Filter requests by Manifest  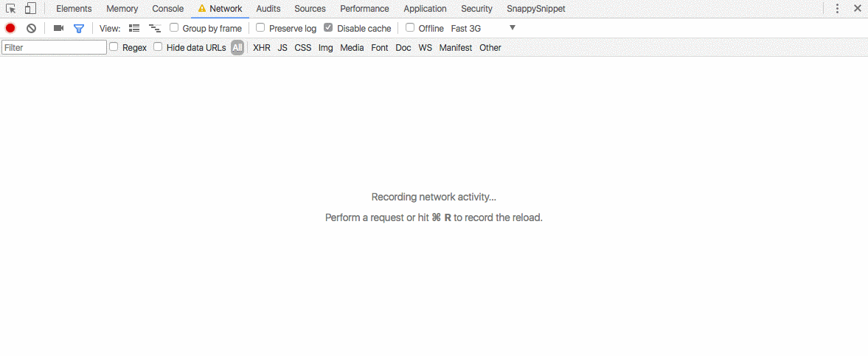click(x=456, y=48)
